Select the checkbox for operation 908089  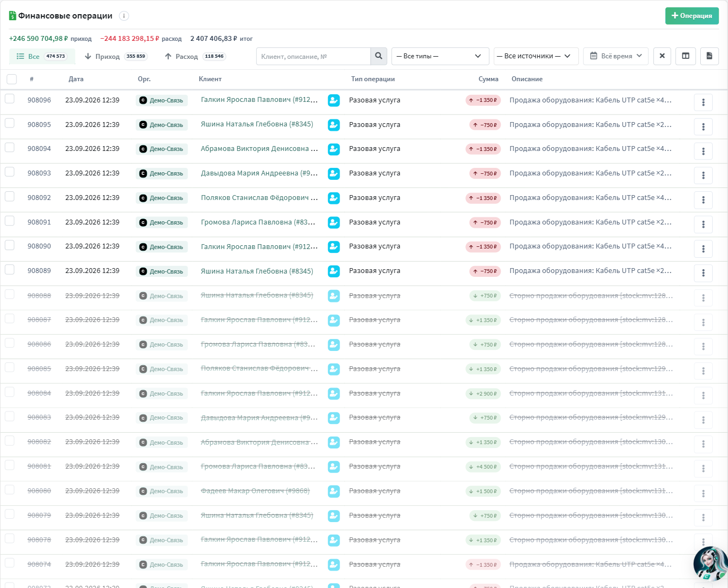tap(10, 269)
